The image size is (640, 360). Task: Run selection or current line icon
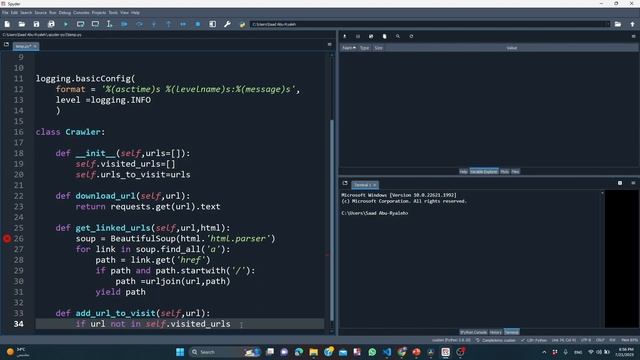coord(109,24)
